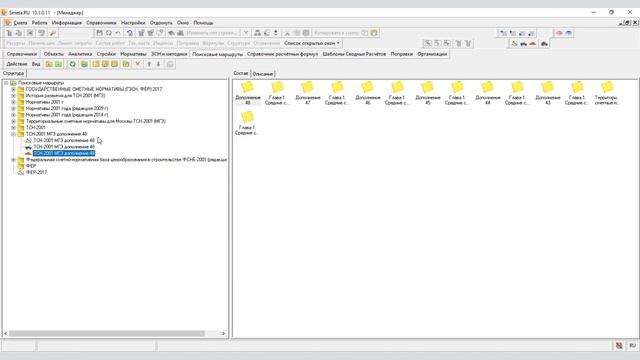This screenshot has height=360, width=640.
Task: Expand Нормативы 2001 года (редакция 2009 г) node
Action: tap(13, 109)
